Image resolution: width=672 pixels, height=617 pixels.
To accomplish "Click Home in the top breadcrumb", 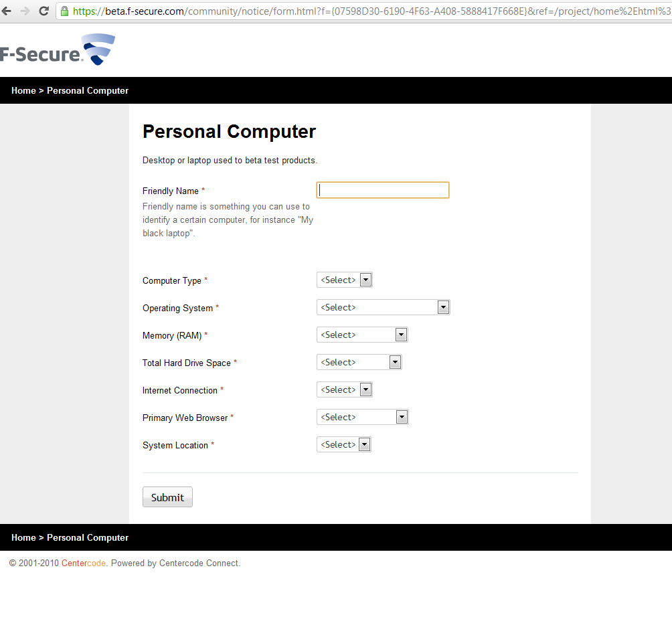I will pos(23,90).
